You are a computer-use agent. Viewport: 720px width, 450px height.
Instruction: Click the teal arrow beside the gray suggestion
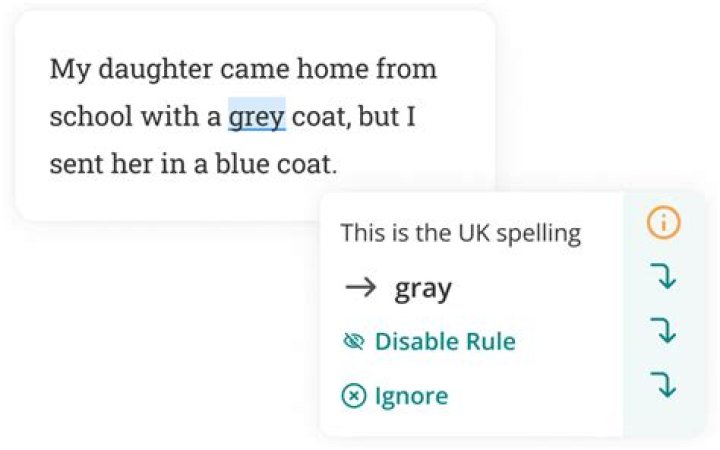(x=663, y=277)
